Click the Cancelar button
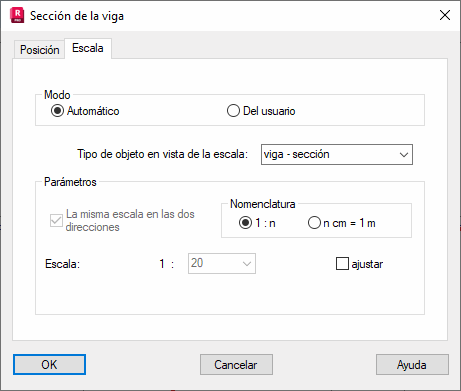Screen dimensions: 461x391 (x=236, y=365)
